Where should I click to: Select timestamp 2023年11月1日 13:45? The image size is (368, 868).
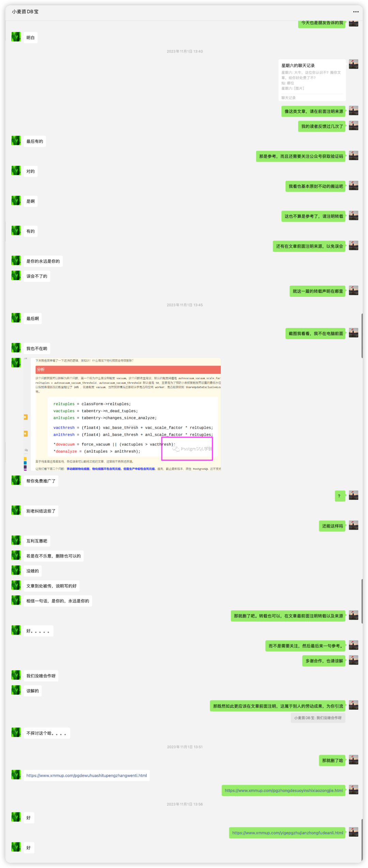pos(185,305)
